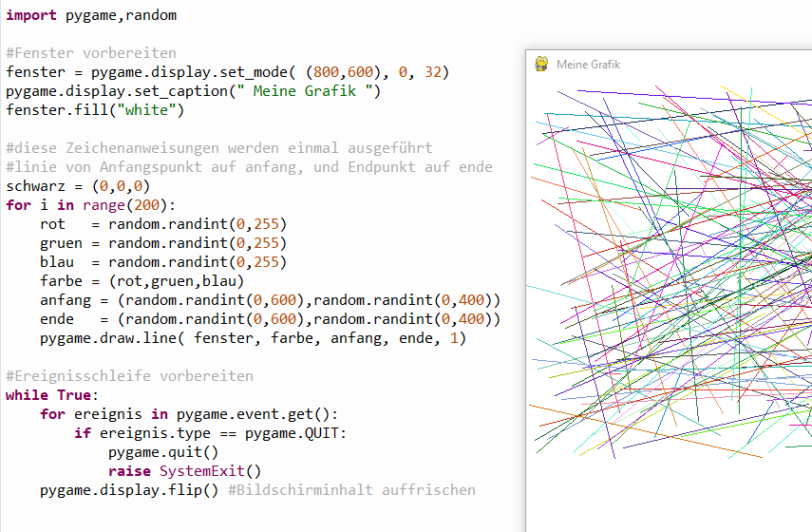
Task: Click the line starting 'ende = (random.randint'
Action: pyautogui.click(x=271, y=319)
